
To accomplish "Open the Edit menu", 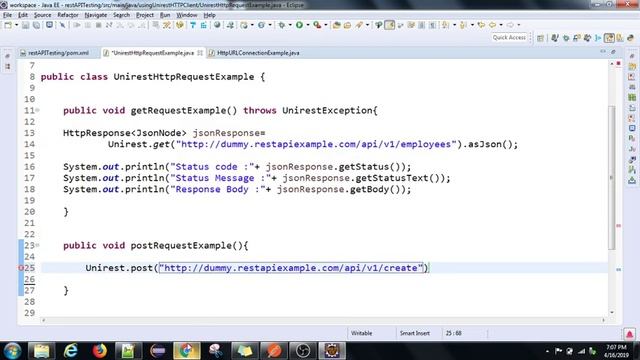I will (23, 15).
